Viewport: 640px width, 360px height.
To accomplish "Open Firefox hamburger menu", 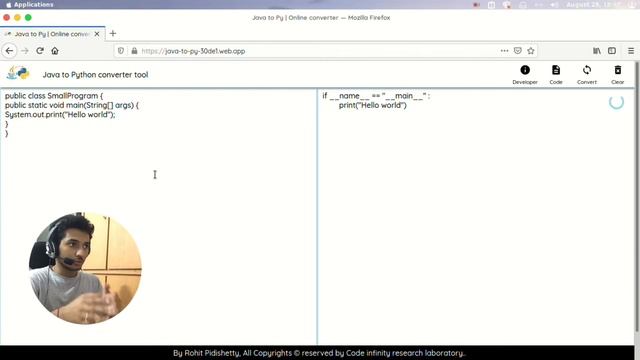I will pyautogui.click(x=631, y=51).
